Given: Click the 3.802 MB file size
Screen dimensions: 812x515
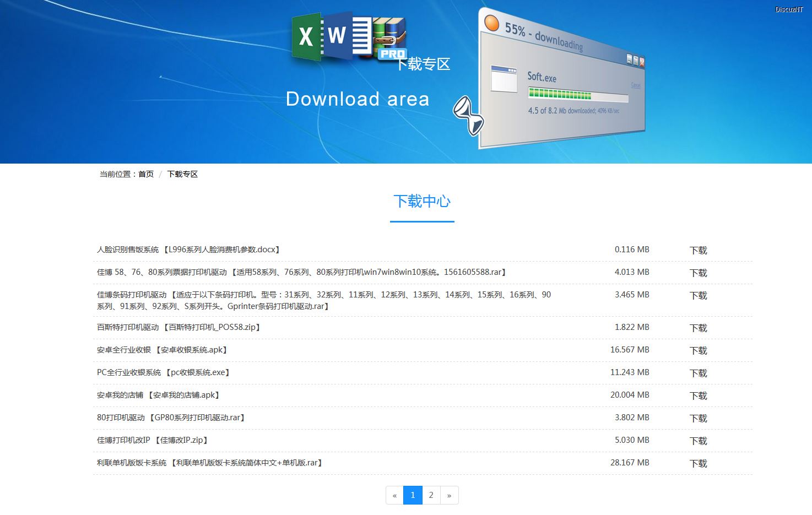Looking at the screenshot, I should [632, 418].
